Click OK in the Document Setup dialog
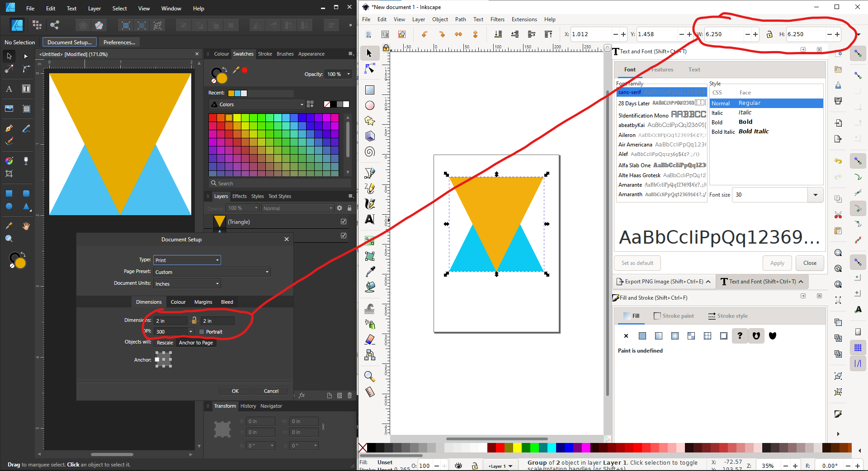This screenshot has height=471, width=868. pos(235,391)
